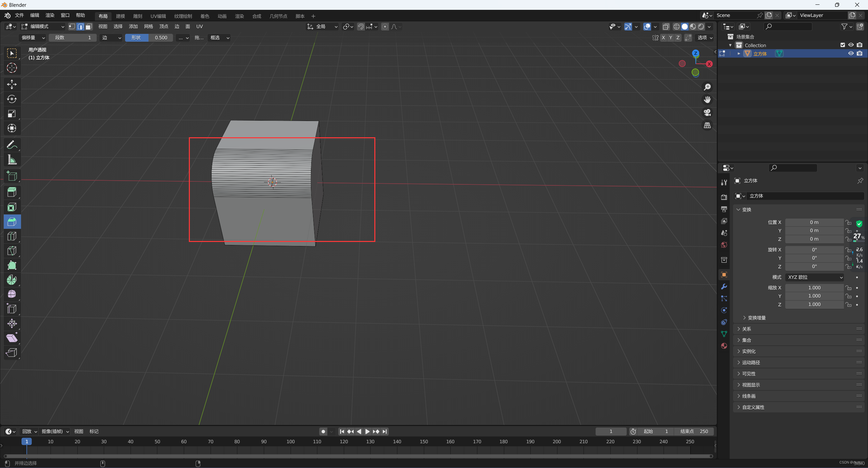Pick the Poly Build tool
This screenshot has height=468, width=868.
pos(12,265)
